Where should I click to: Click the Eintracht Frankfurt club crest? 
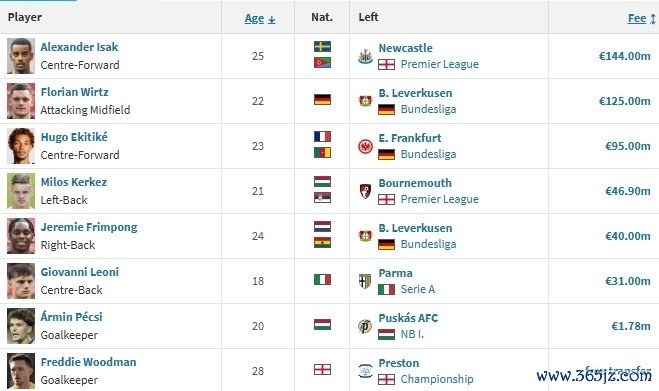(365, 146)
